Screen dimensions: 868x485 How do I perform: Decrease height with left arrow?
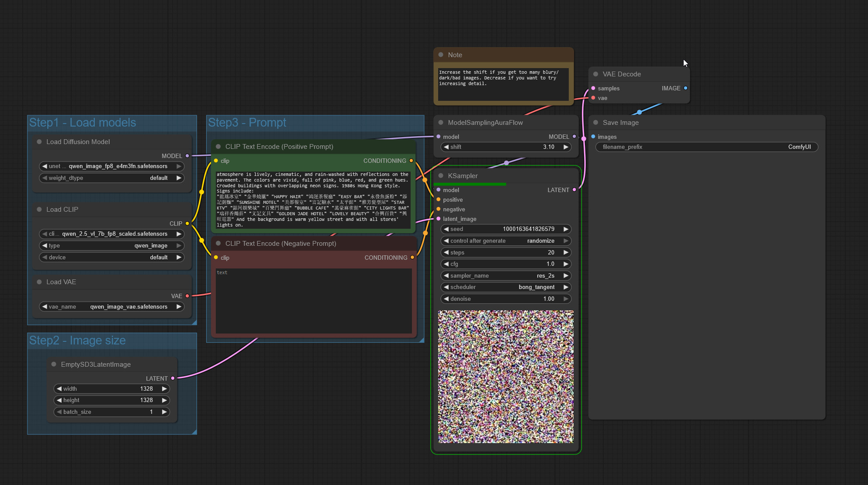pyautogui.click(x=59, y=400)
